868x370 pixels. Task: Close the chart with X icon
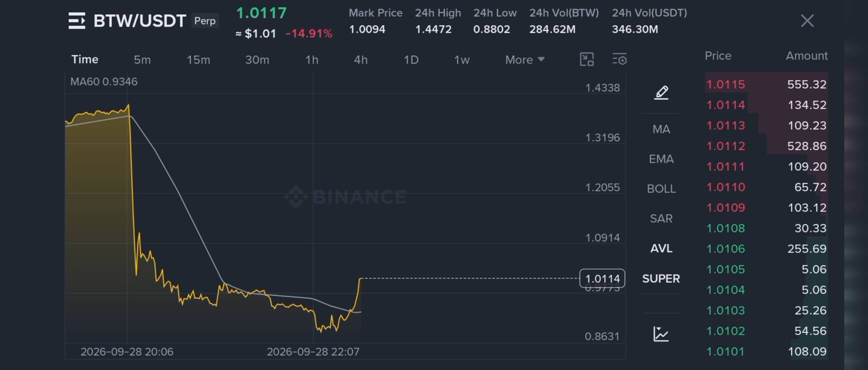click(807, 21)
